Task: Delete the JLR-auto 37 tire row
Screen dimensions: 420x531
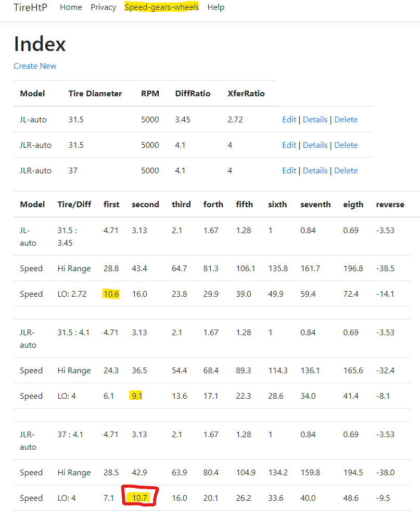Action: (x=346, y=170)
